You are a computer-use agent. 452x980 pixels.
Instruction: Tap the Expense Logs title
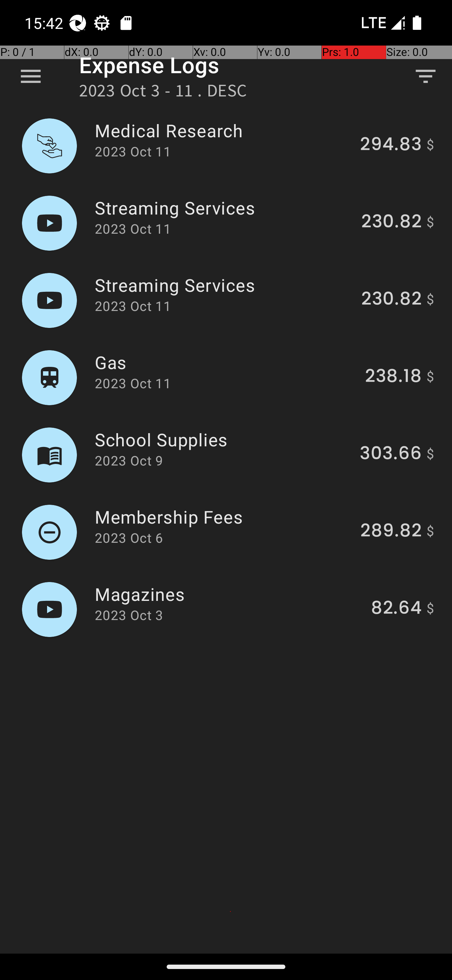coord(149,65)
